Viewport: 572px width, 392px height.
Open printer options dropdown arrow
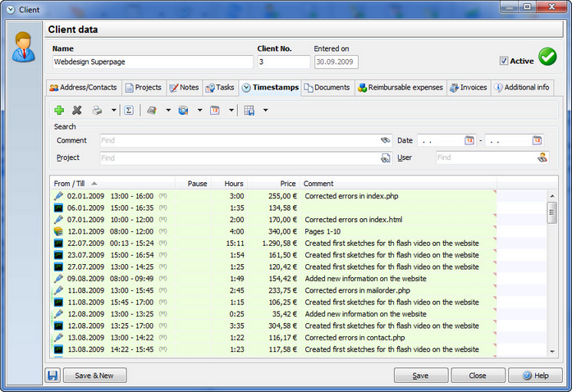(x=114, y=110)
